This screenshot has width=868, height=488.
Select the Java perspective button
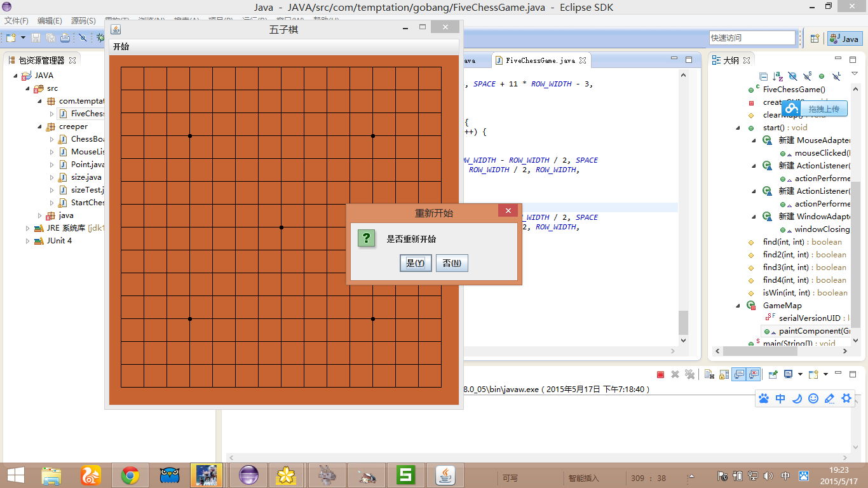pos(844,39)
